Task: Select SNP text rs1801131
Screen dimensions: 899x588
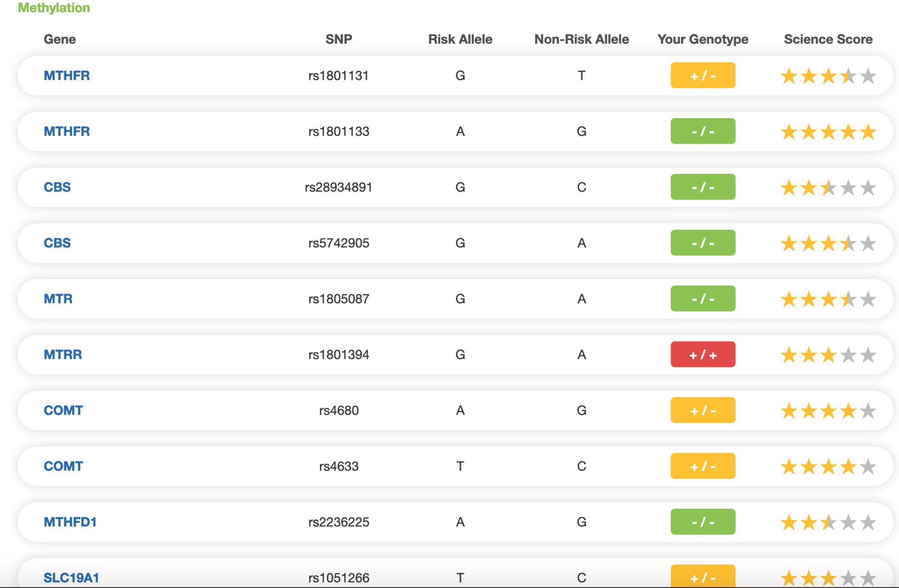Action: click(338, 75)
